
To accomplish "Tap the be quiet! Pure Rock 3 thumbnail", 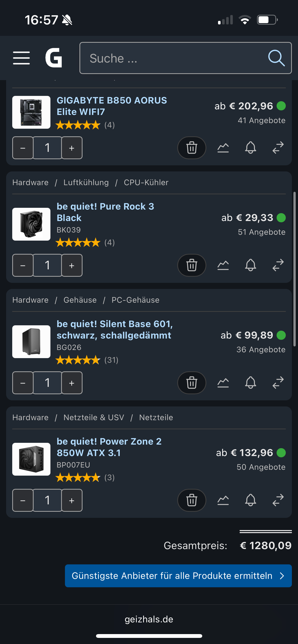I will click(31, 224).
